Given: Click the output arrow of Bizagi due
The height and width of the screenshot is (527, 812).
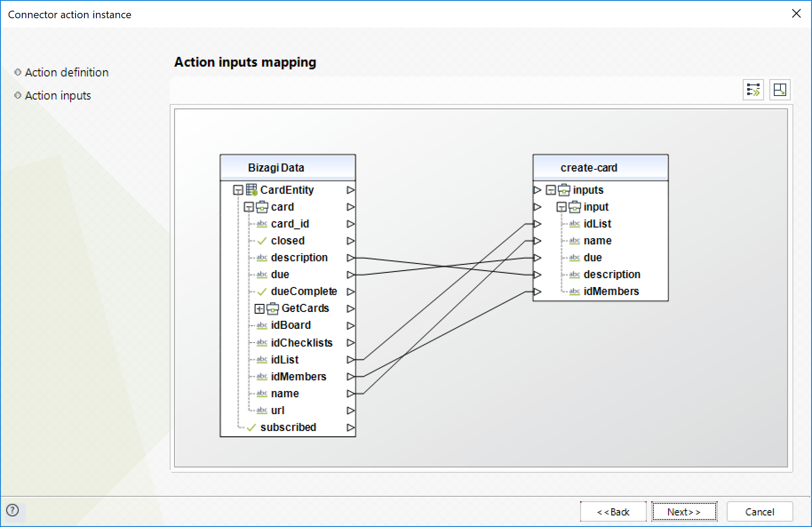Looking at the screenshot, I should point(350,274).
